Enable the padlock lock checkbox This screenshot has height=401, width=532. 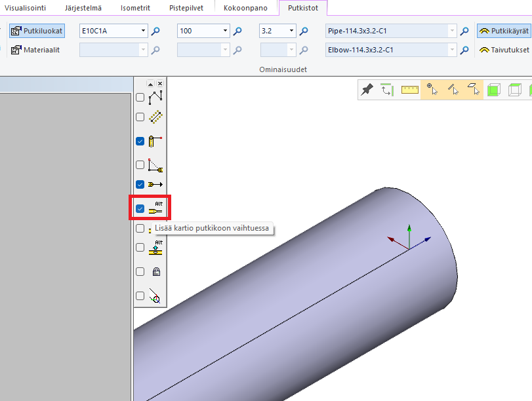point(140,271)
